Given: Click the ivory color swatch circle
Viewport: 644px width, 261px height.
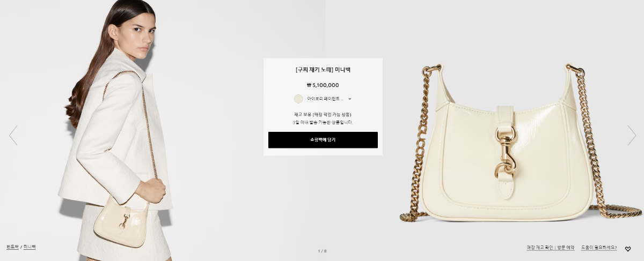Looking at the screenshot, I should click(298, 99).
